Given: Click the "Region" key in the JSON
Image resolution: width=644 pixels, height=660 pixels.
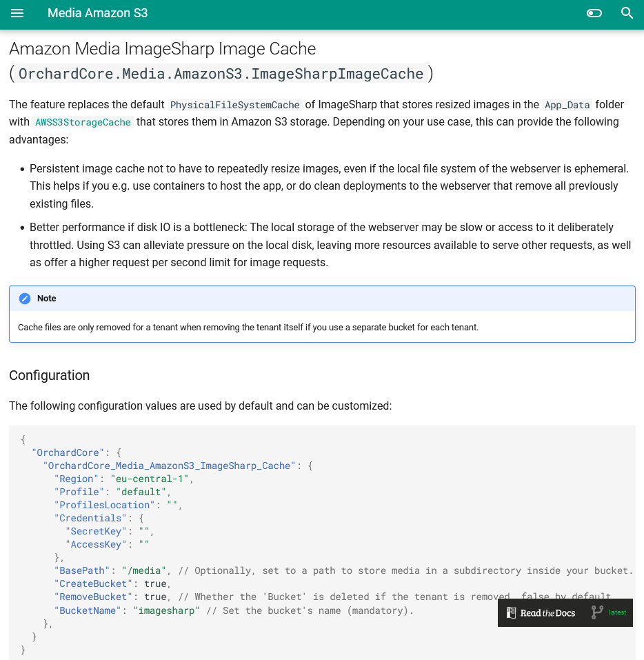Looking at the screenshot, I should 76,479.
